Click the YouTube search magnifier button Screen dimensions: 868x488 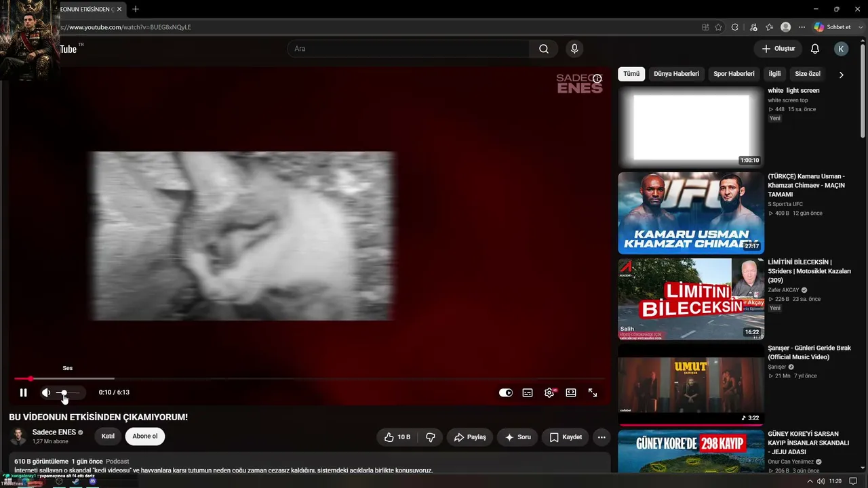[x=544, y=49]
